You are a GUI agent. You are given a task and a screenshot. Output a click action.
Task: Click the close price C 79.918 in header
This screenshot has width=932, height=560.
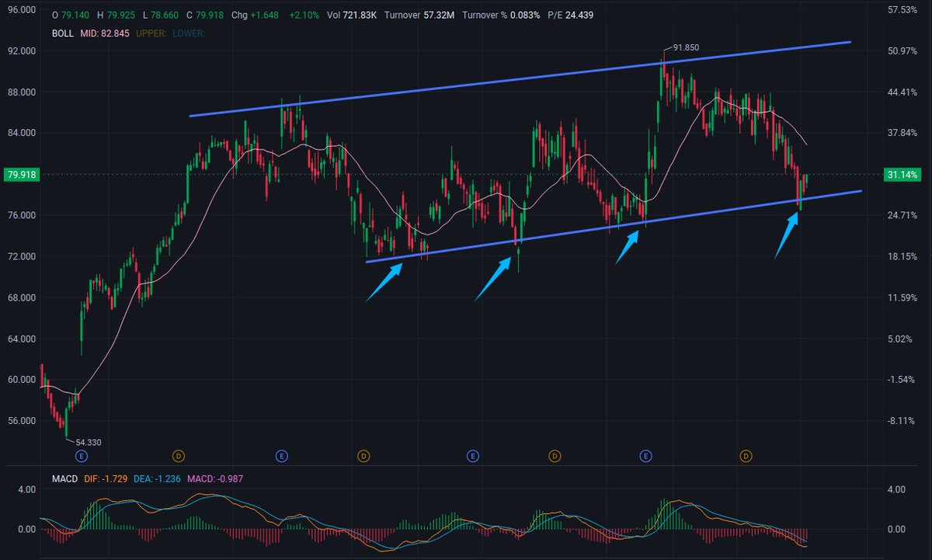click(205, 15)
